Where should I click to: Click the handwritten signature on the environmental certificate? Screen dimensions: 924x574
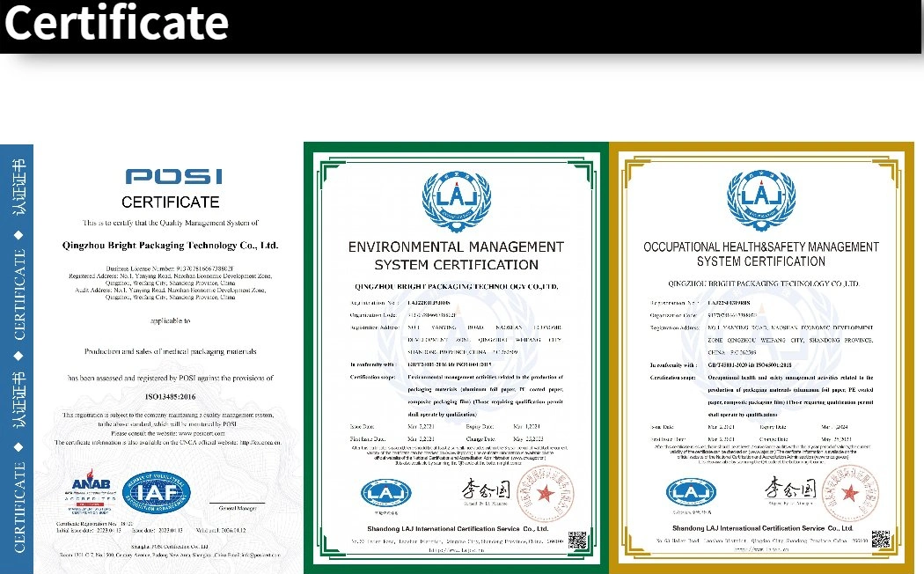point(486,489)
